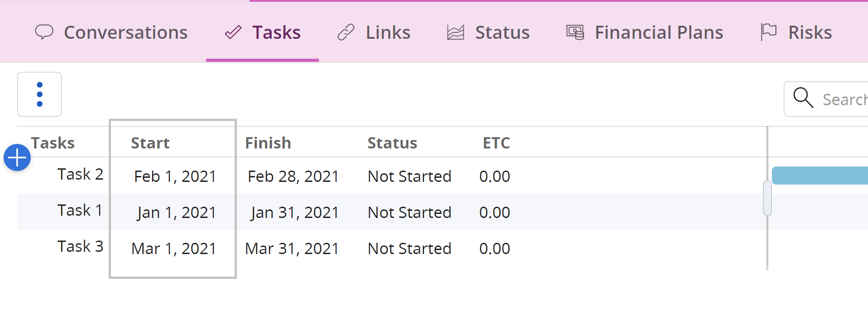Click the search magnifying glass icon
This screenshot has width=868, height=315.
coord(803,98)
